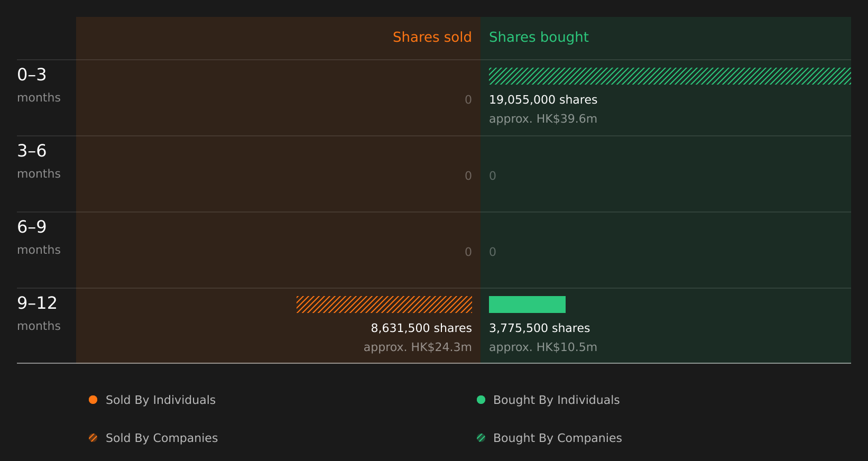
Task: Click the 0 sold value in 3–6 months row
Action: point(468,176)
